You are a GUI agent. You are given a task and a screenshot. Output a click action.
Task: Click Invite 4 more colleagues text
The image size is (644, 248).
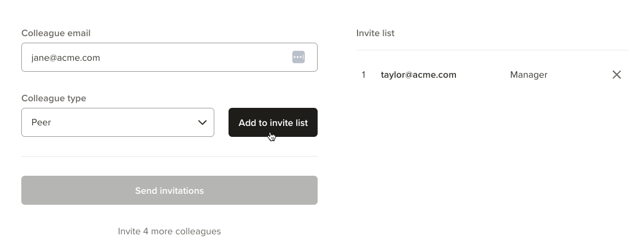click(169, 231)
